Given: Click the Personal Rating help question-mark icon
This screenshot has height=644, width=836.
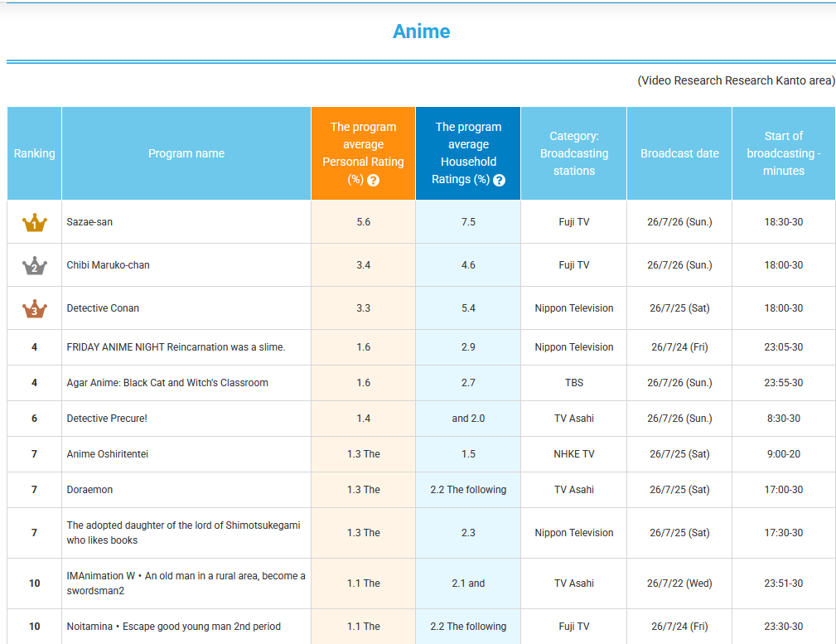Looking at the screenshot, I should 373,181.
